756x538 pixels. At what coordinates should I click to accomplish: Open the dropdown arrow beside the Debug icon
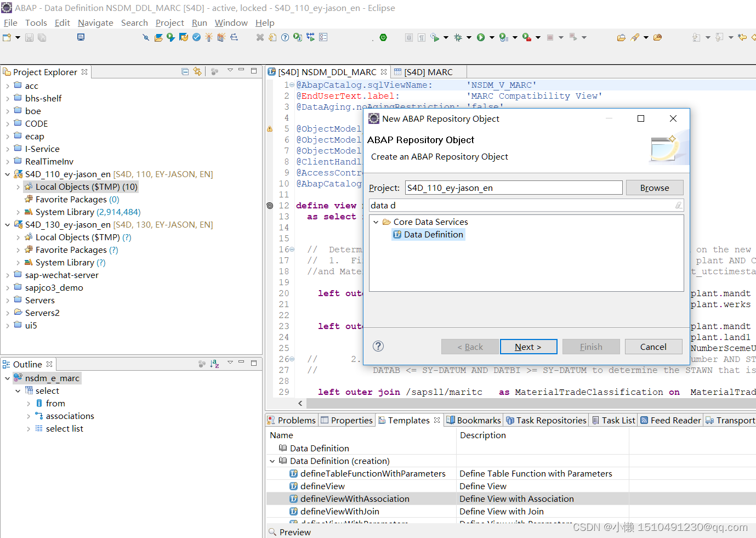tap(469, 37)
